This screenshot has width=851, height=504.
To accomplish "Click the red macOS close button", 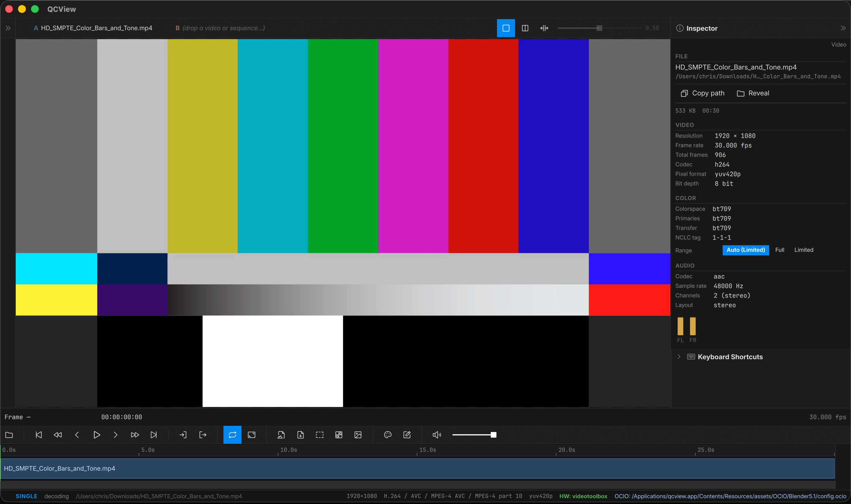I will coord(9,9).
